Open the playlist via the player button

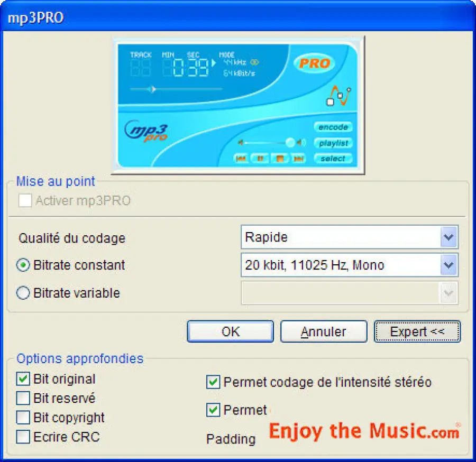pos(333,143)
